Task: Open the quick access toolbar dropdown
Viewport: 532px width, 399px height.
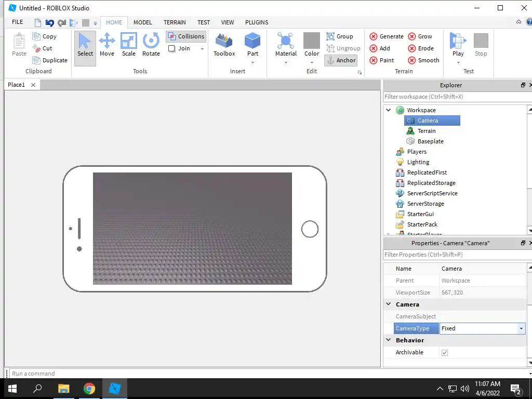Action: click(96, 23)
